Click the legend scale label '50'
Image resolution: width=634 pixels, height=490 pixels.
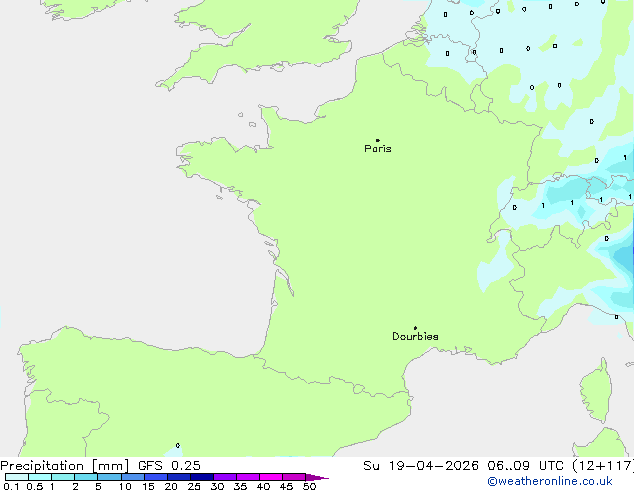(x=309, y=486)
